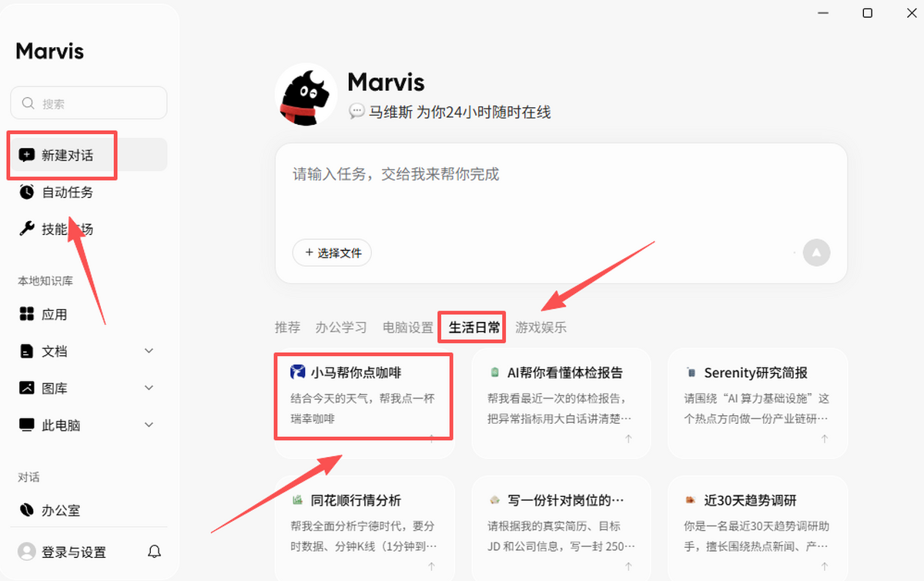Click the Serenity研究简报 card icon
Image resolution: width=924 pixels, height=581 pixels.
pos(691,372)
